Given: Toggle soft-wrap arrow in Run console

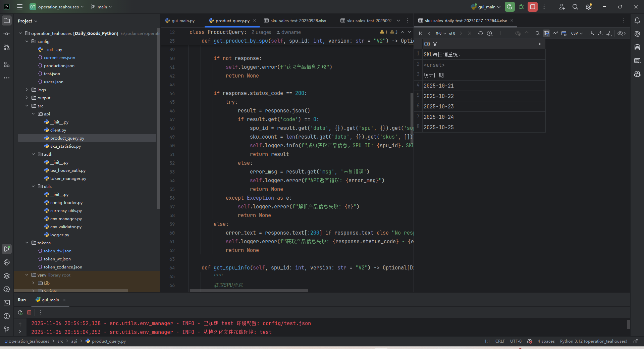Looking at the screenshot, I should [20, 332].
